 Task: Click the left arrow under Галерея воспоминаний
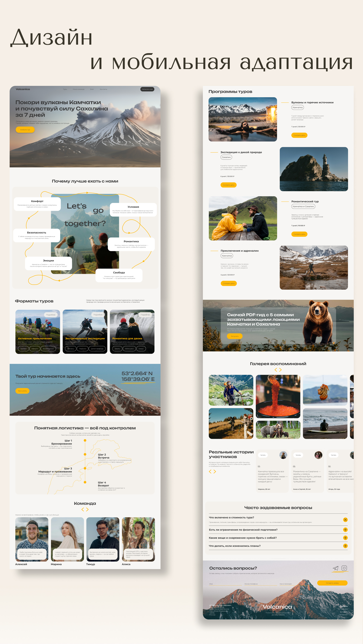pos(276,370)
